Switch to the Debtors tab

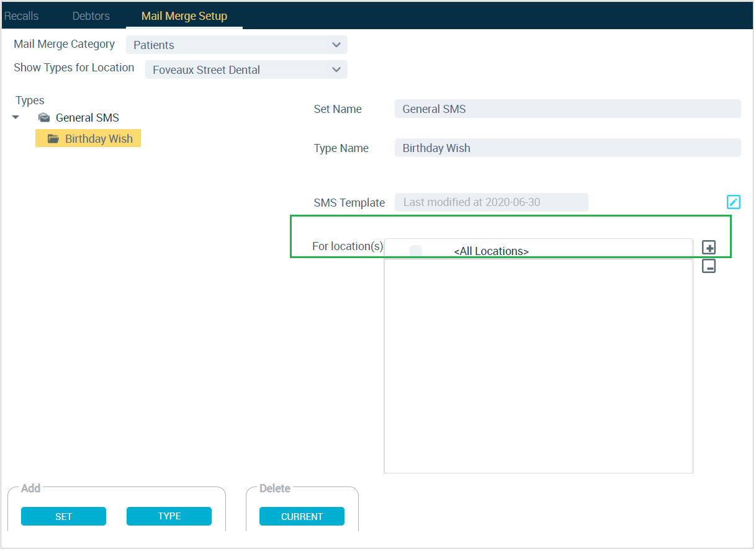(91, 16)
